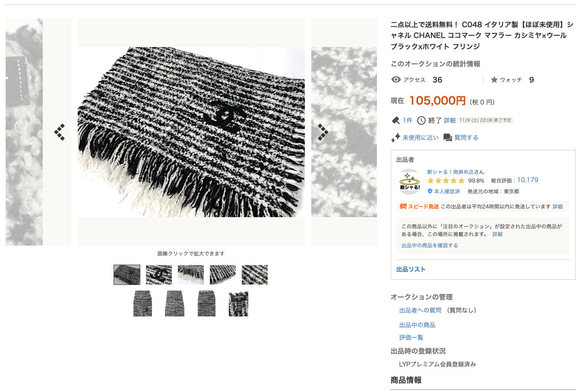
Task: Select the close-up logo second thumbnail
Action: (x=159, y=275)
